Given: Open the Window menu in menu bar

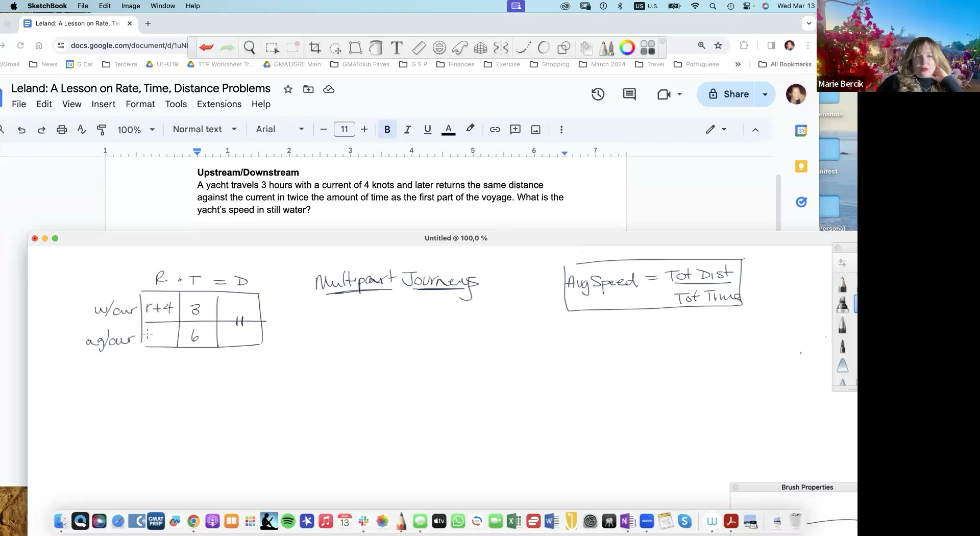Looking at the screenshot, I should coord(163,6).
